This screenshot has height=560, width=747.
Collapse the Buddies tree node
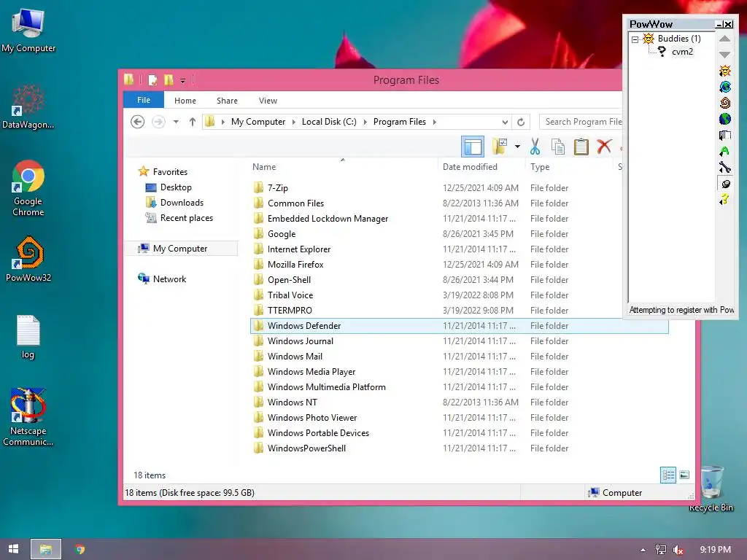635,39
